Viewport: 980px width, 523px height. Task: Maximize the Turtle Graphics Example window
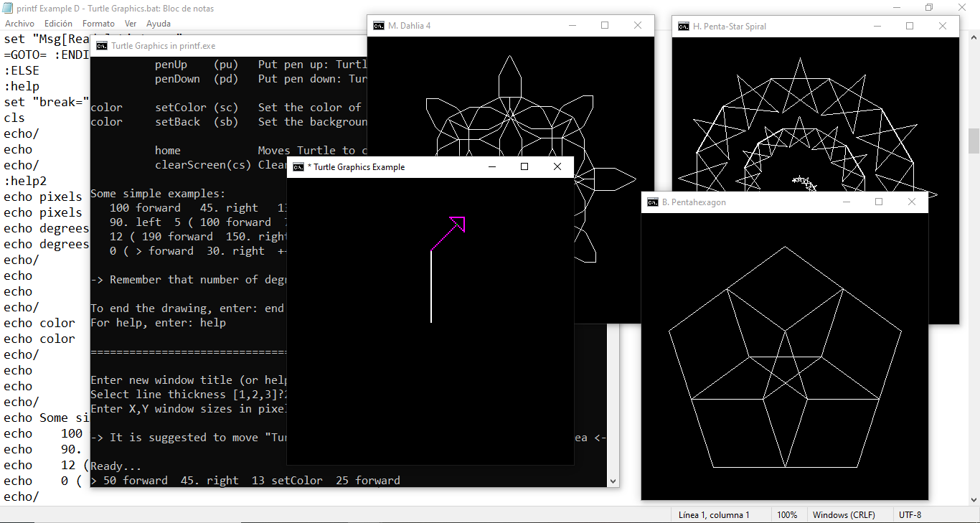point(524,167)
